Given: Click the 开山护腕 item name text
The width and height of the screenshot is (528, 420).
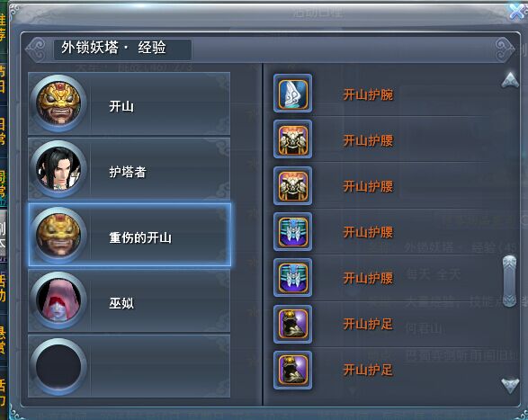Looking at the screenshot, I should pyautogui.click(x=368, y=94).
